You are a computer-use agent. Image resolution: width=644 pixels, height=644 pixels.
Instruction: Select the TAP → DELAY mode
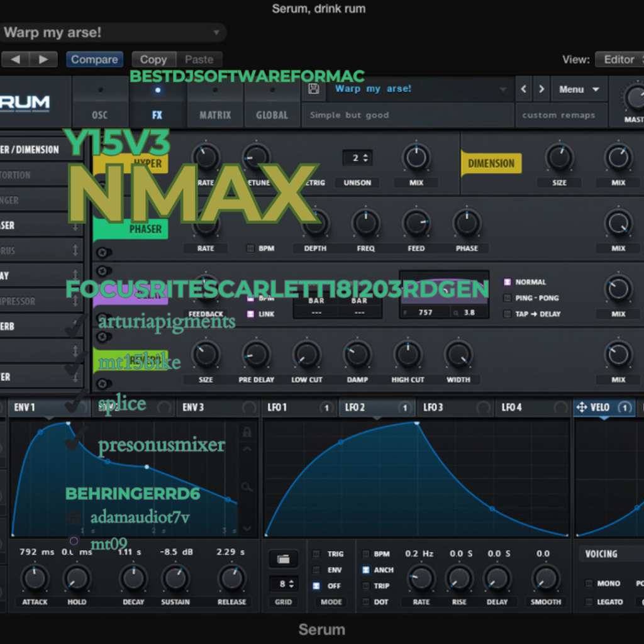pos(508,314)
